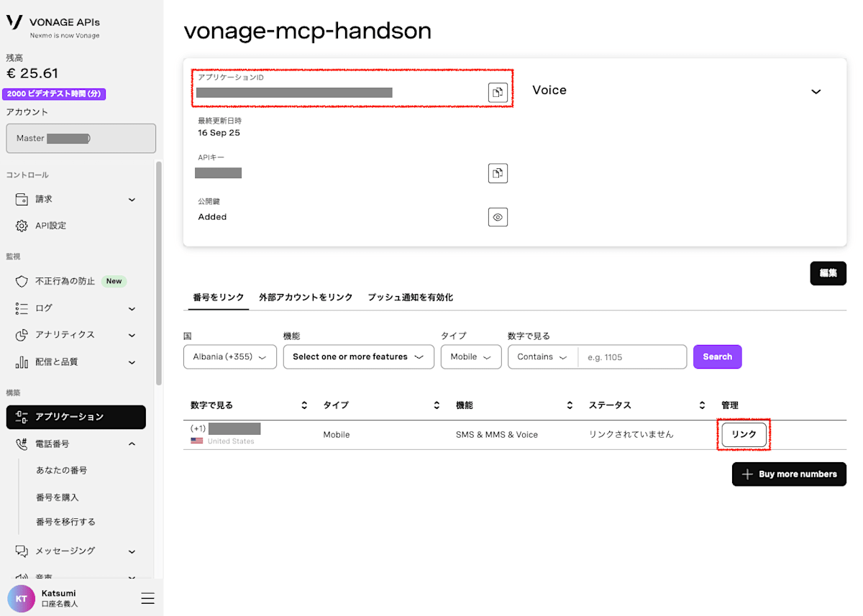Switch to the 外部アカウントをリンク tab
This screenshot has width=863, height=616.
306,298
